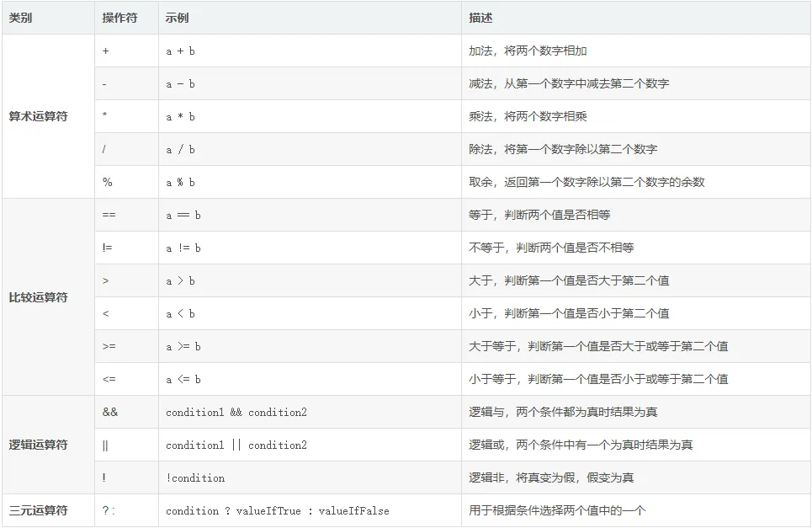Click the && operator cell
The width and height of the screenshot is (812, 528).
[110, 413]
